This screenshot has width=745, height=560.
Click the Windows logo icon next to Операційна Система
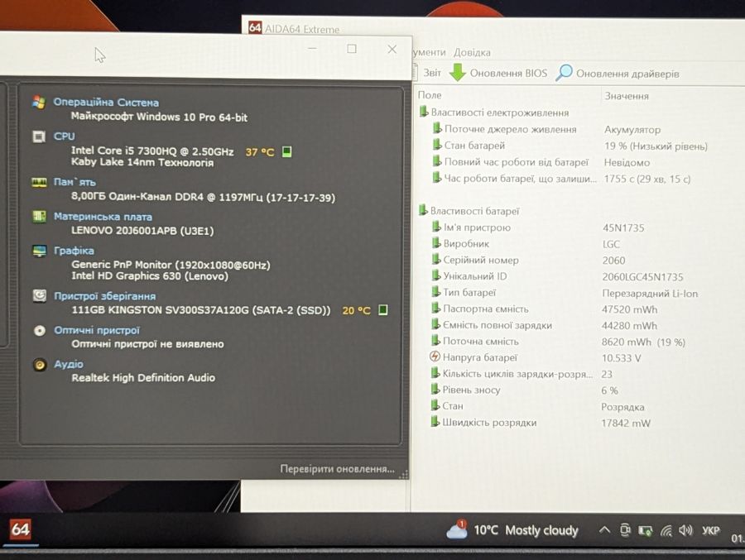coord(39,102)
